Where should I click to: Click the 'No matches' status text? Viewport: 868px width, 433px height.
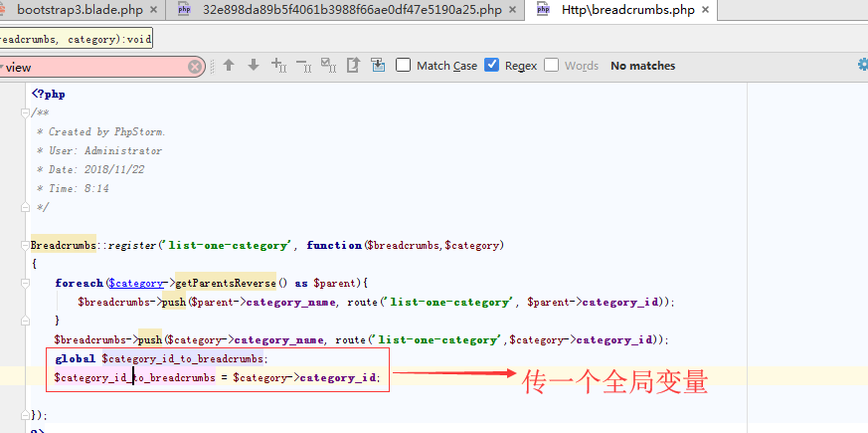click(642, 66)
